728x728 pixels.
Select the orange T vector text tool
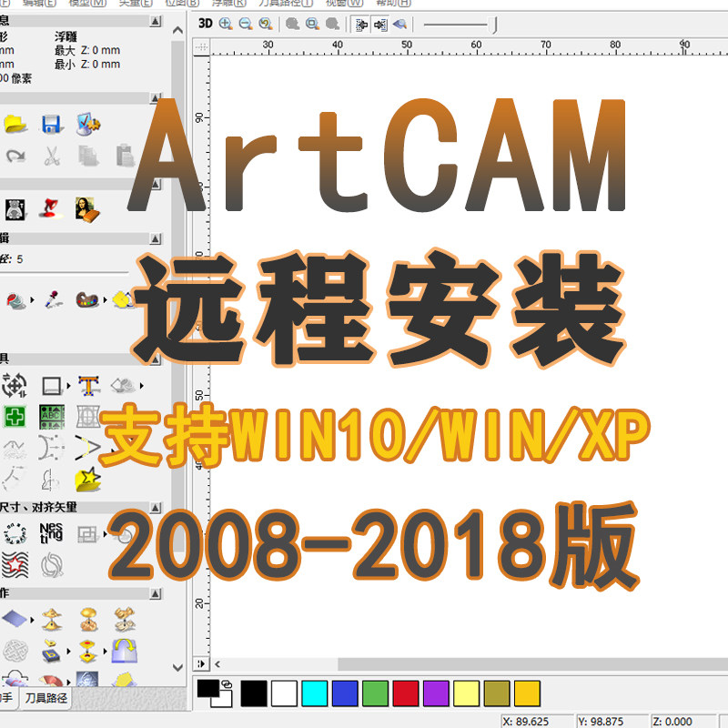tap(88, 385)
